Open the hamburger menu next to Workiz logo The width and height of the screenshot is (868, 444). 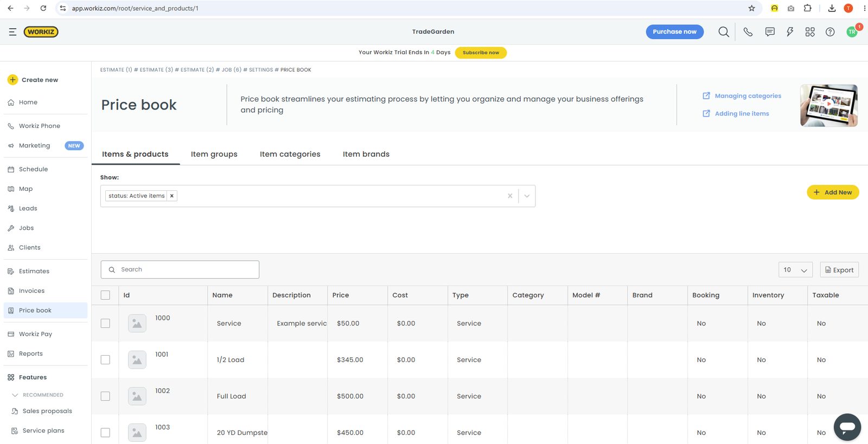tap(12, 32)
